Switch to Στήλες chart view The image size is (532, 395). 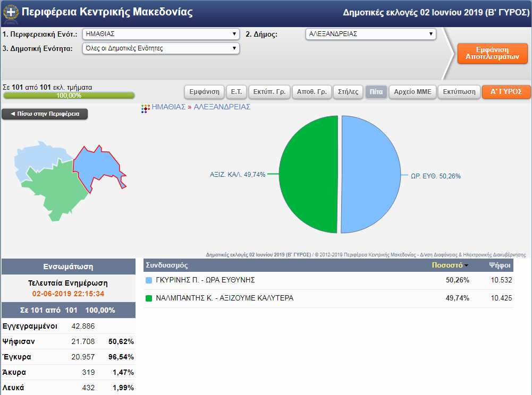tap(348, 92)
